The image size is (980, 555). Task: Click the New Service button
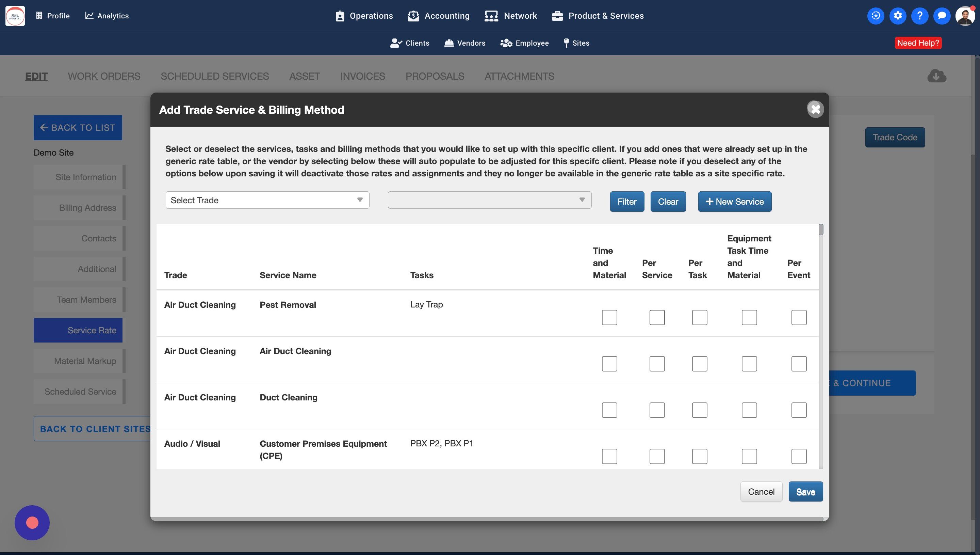coord(734,202)
